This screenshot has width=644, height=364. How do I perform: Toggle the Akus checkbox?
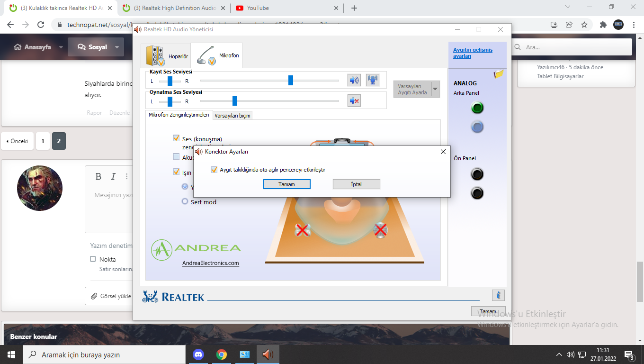click(176, 157)
